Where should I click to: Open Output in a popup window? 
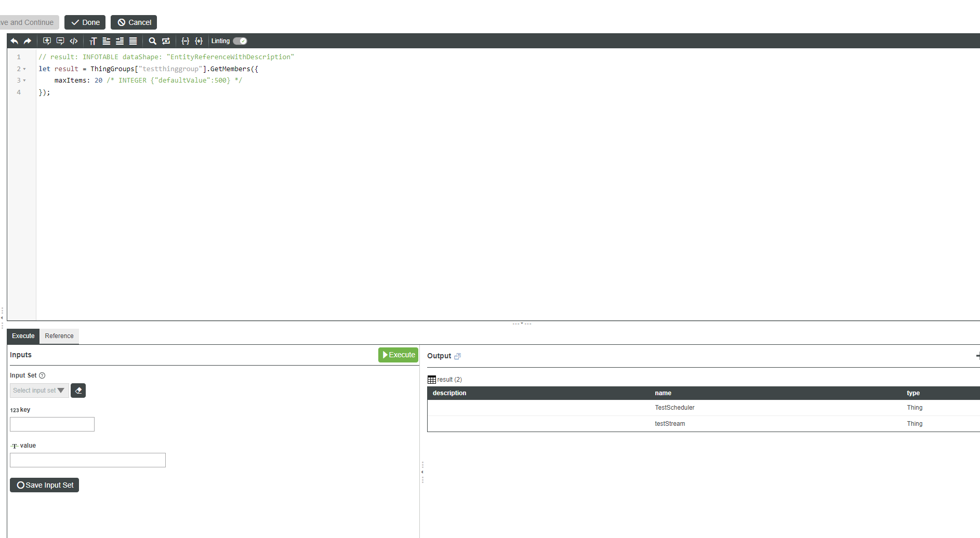pyautogui.click(x=458, y=356)
